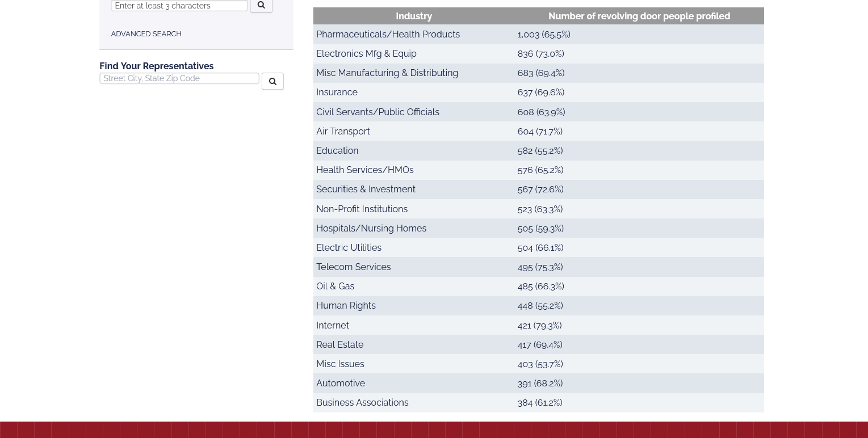The image size is (868, 438).
Task: Select the Internet industry entry
Action: tap(333, 326)
